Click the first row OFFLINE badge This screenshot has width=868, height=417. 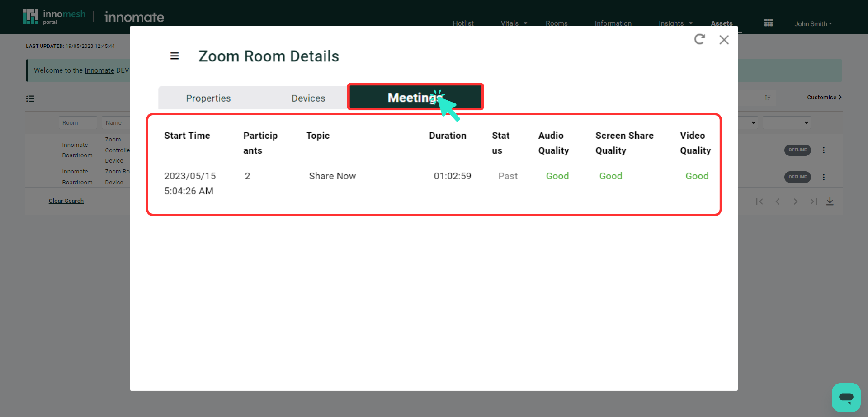point(797,150)
